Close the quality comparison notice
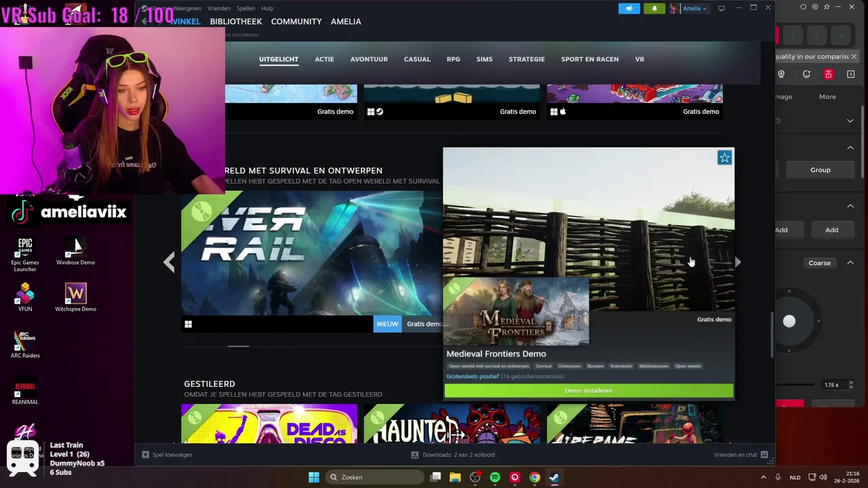This screenshot has width=868, height=488. pyautogui.click(x=854, y=56)
